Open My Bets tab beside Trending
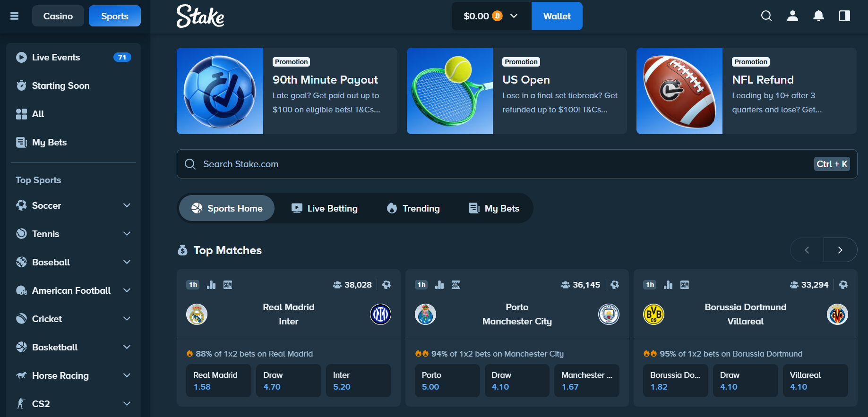868x417 pixels. [494, 208]
